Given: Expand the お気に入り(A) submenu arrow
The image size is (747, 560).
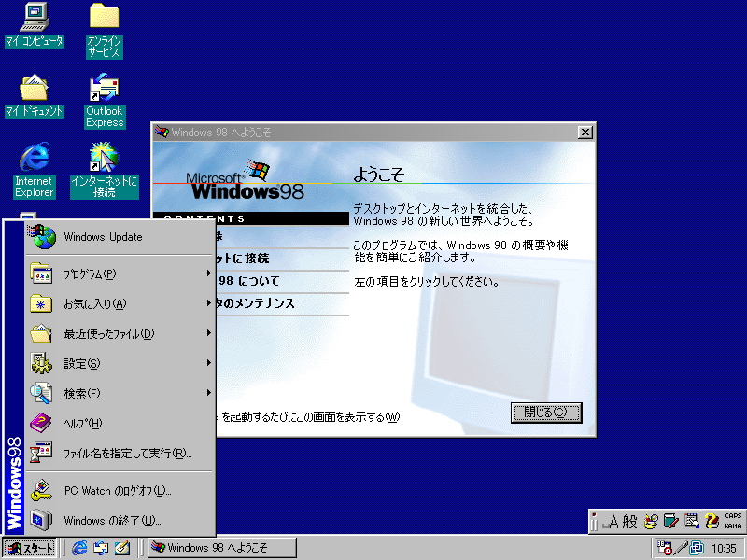Looking at the screenshot, I should coord(208,302).
